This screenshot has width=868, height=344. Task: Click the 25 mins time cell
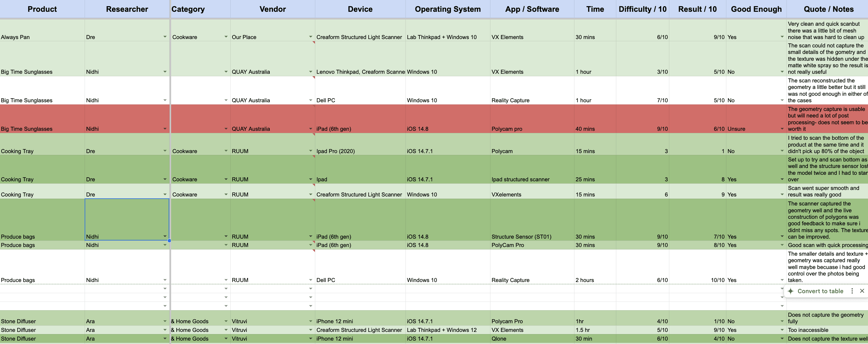(595, 170)
